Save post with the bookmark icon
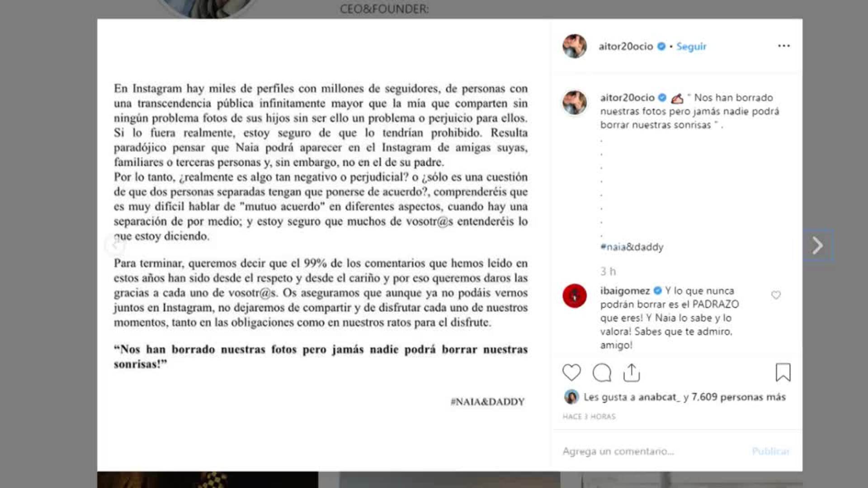 click(x=783, y=373)
